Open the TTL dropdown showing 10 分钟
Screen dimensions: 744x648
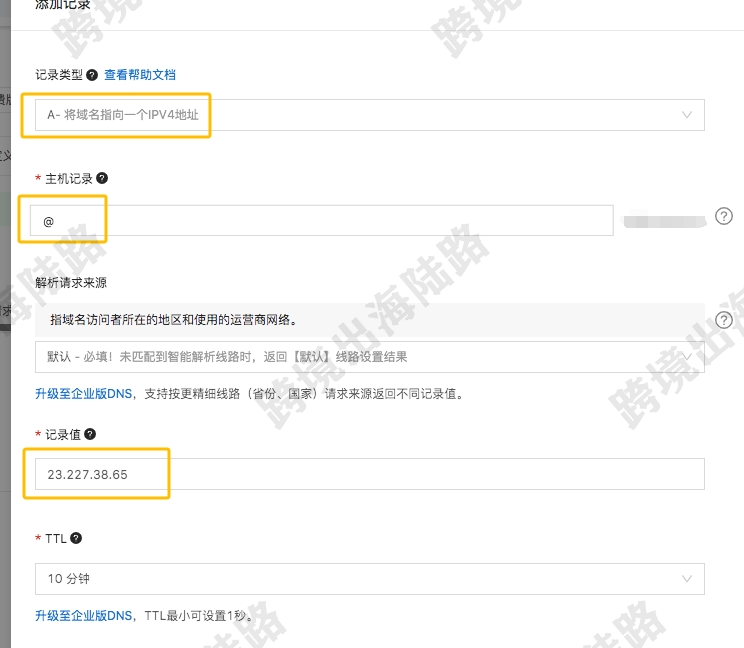(x=370, y=579)
